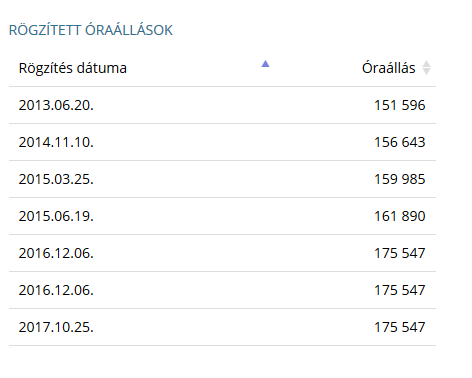The width and height of the screenshot is (472, 378).
Task: Click the first 2016.12.06. date entry
Action: coord(56,253)
